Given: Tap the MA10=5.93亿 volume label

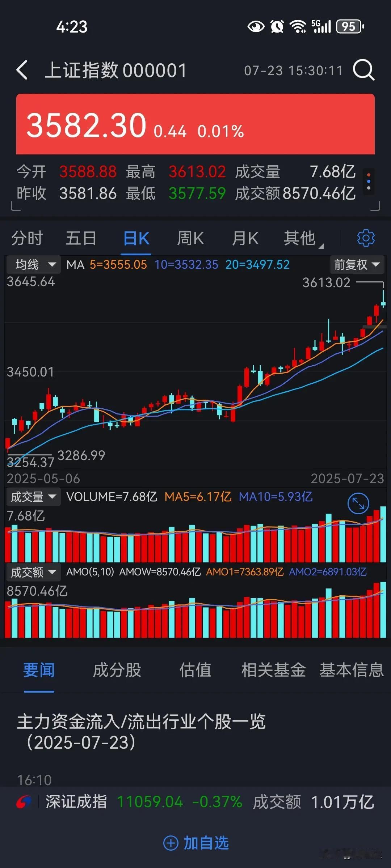Looking at the screenshot, I should coord(276,497).
